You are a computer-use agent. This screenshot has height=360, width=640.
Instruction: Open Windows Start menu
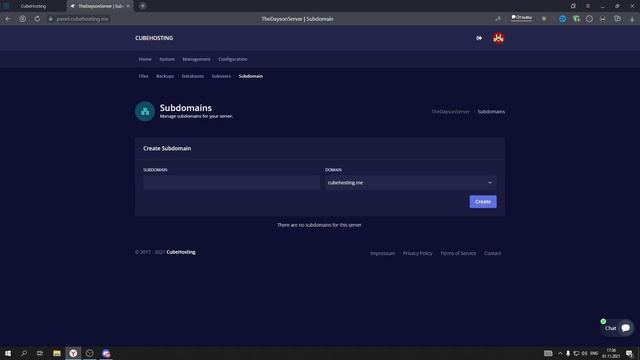coord(8,353)
